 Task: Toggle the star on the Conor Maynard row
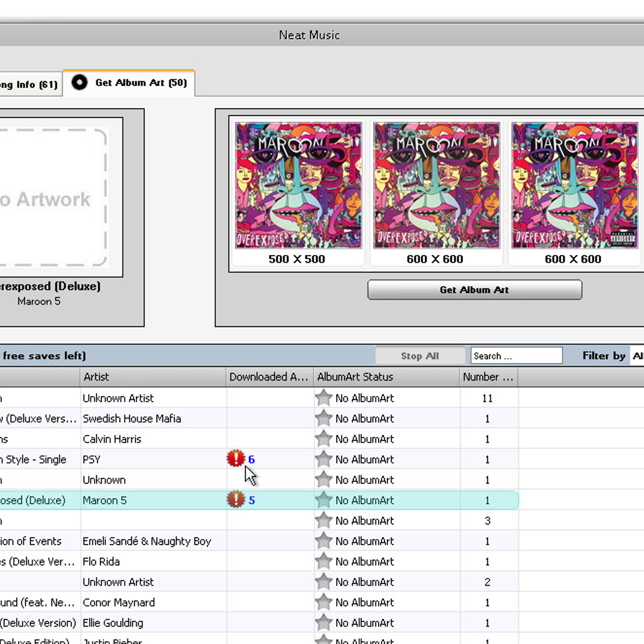[x=323, y=602]
